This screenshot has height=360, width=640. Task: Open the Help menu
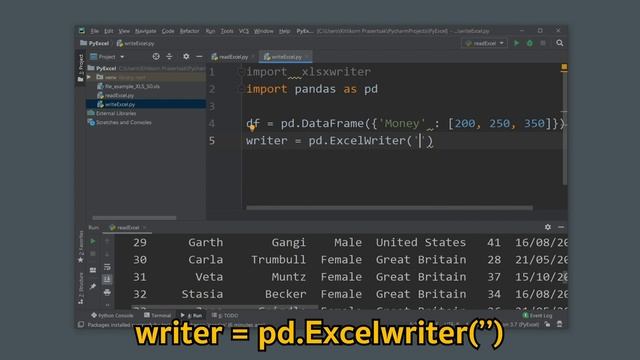click(284, 31)
